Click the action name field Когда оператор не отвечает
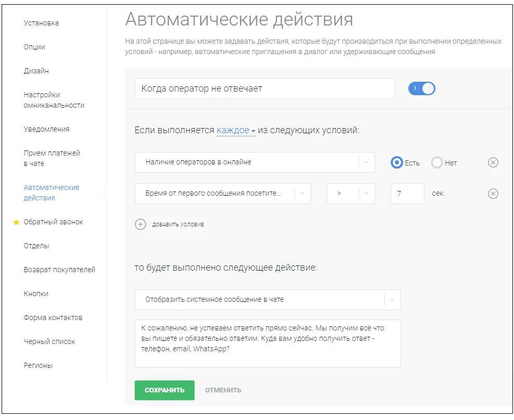The height and width of the screenshot is (420, 514). pyautogui.click(x=264, y=88)
